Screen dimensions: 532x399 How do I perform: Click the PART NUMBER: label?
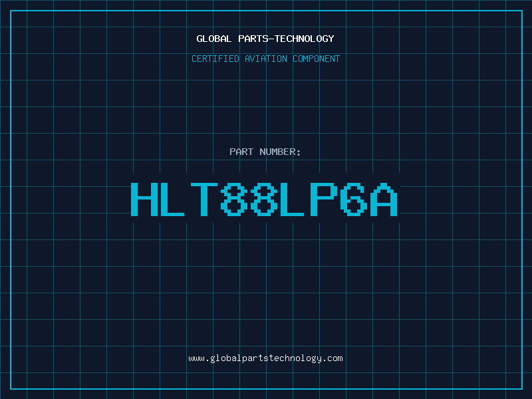coord(265,152)
